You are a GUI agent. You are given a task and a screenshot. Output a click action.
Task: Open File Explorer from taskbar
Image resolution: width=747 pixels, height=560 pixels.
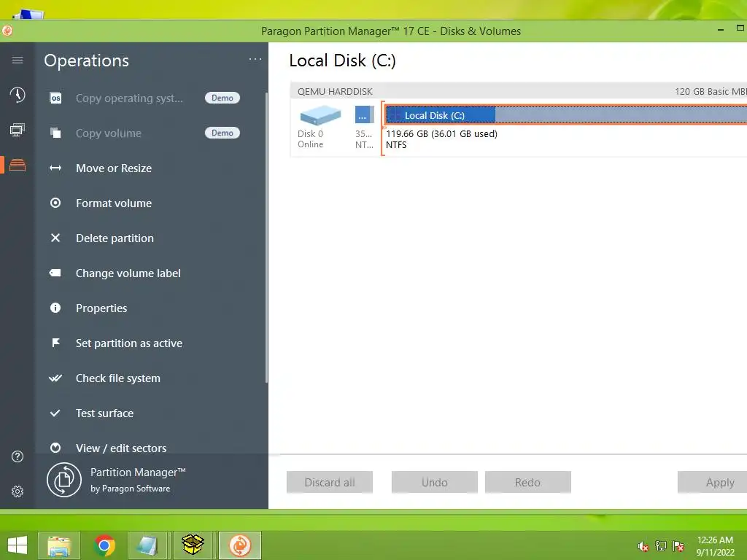[x=59, y=545]
